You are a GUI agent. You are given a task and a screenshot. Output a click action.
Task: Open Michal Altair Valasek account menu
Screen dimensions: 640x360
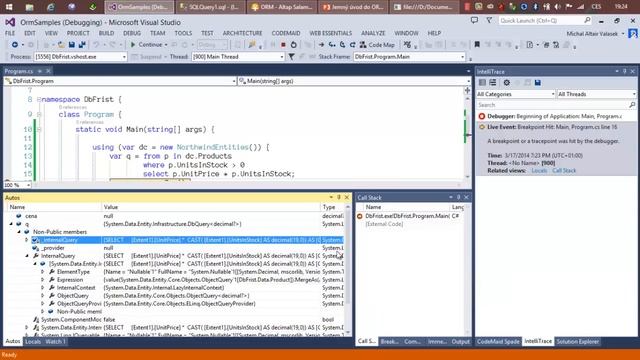point(595,33)
